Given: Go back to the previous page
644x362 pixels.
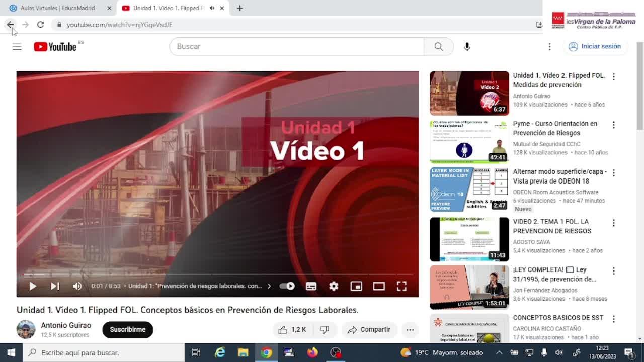Looking at the screenshot, I should tap(10, 25).
